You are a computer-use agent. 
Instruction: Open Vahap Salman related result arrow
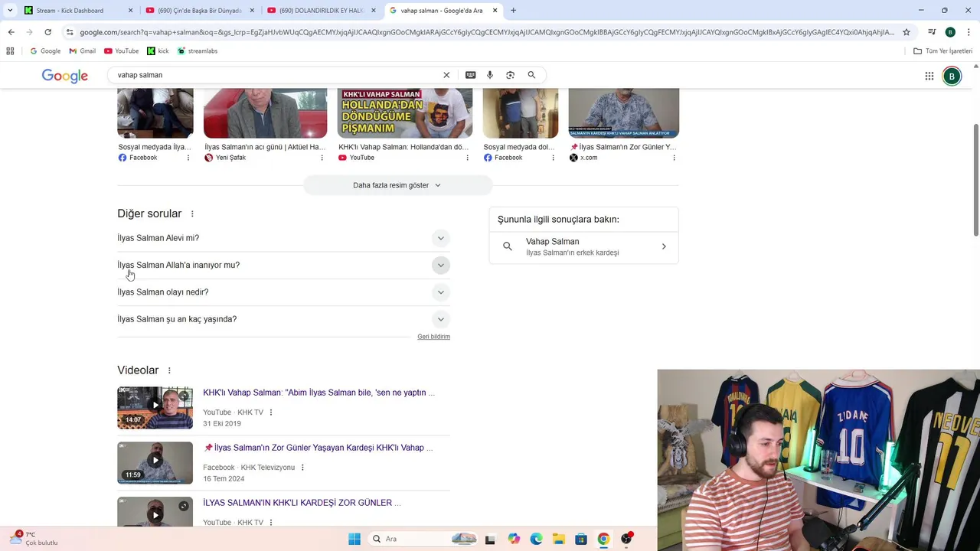664,246
